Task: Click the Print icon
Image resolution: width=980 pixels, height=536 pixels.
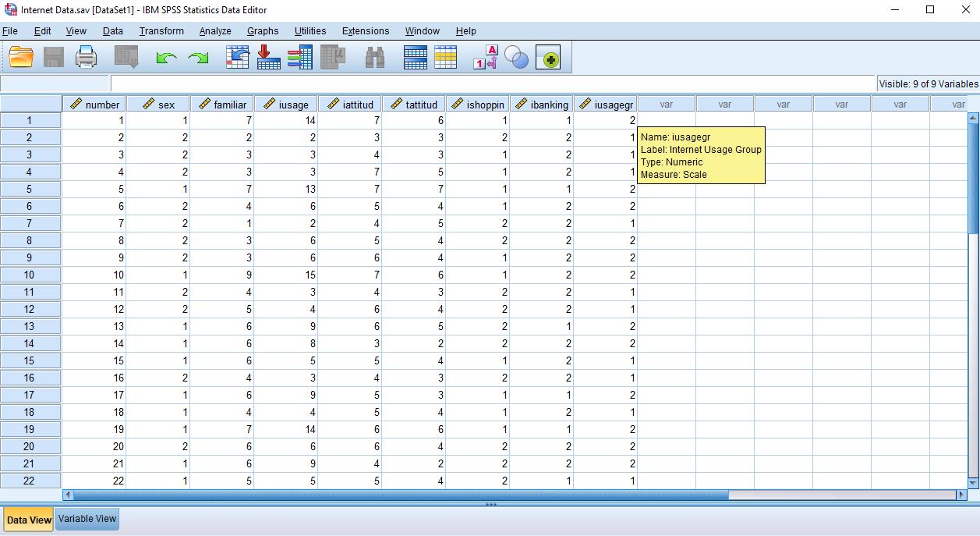Action: tap(86, 57)
